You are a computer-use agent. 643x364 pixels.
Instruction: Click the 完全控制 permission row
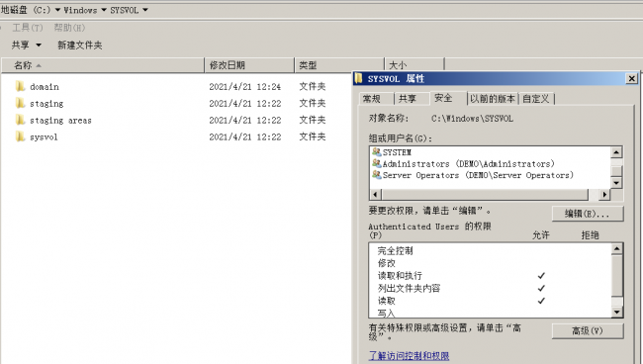click(490, 250)
